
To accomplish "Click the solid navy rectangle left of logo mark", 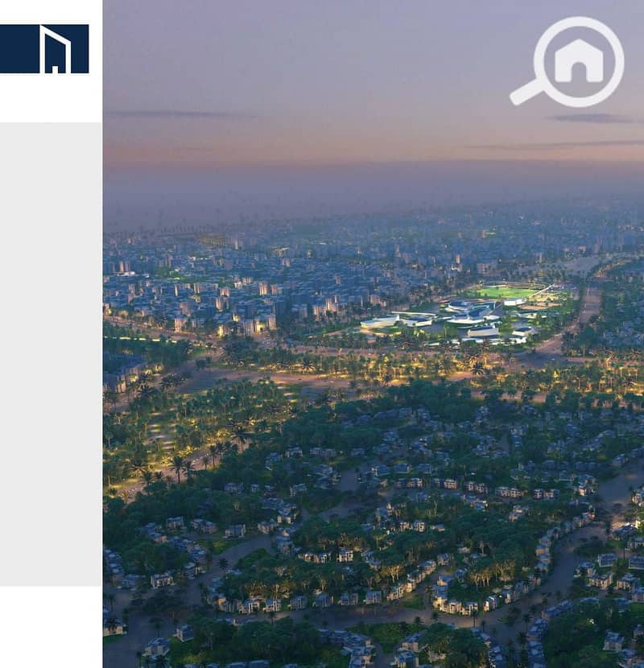I will tap(19, 49).
